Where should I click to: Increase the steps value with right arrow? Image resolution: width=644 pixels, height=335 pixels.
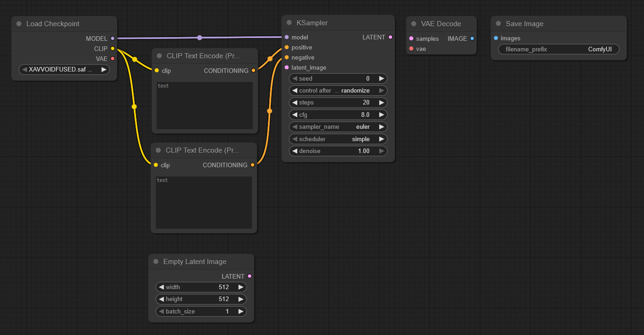tap(381, 103)
